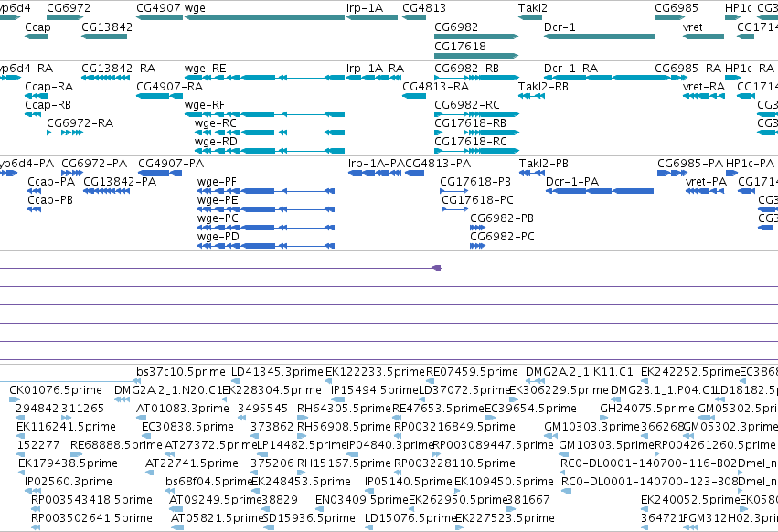
Task: Click the Takl2 gene label
Action: 533,8
